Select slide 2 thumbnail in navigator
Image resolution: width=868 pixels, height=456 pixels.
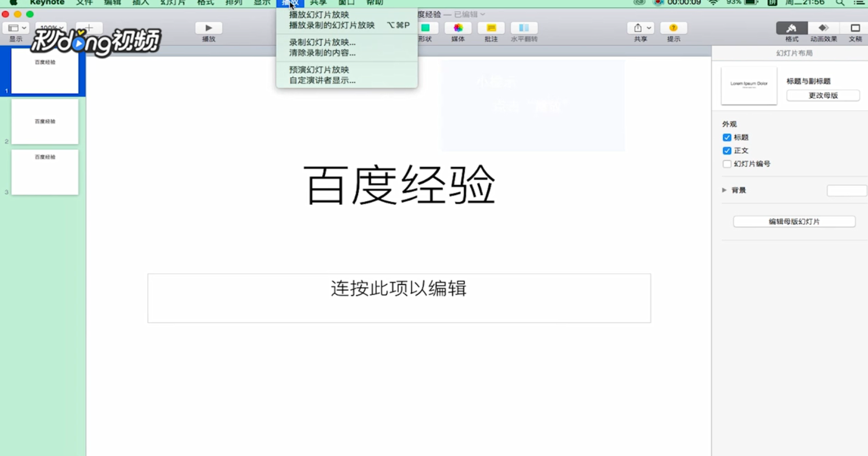coord(45,121)
